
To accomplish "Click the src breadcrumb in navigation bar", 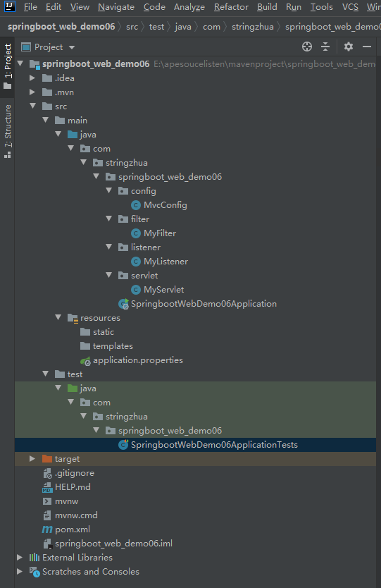I will 132,27.
